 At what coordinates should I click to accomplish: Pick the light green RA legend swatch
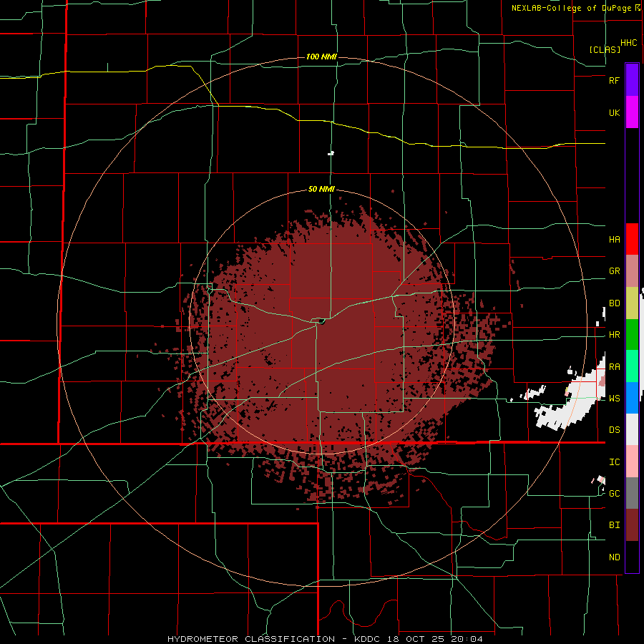coord(632,366)
